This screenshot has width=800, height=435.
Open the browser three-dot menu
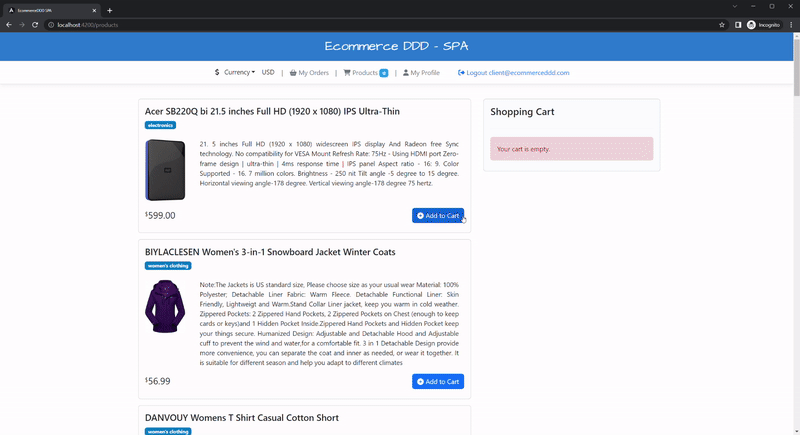pos(791,24)
